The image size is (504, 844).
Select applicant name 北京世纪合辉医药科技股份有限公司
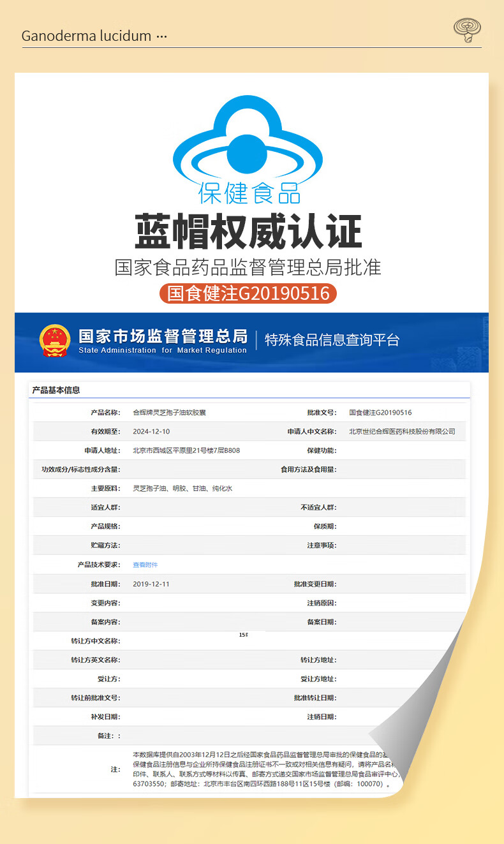pyautogui.click(x=402, y=432)
